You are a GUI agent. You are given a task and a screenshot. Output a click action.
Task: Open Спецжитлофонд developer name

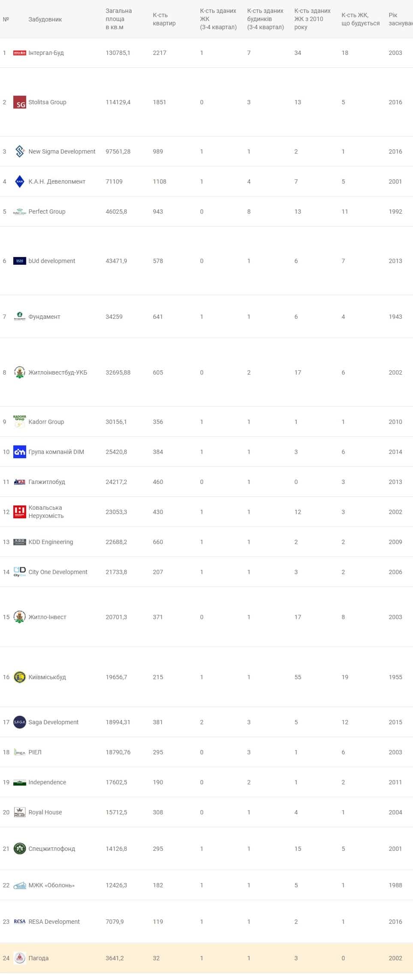[x=51, y=849]
